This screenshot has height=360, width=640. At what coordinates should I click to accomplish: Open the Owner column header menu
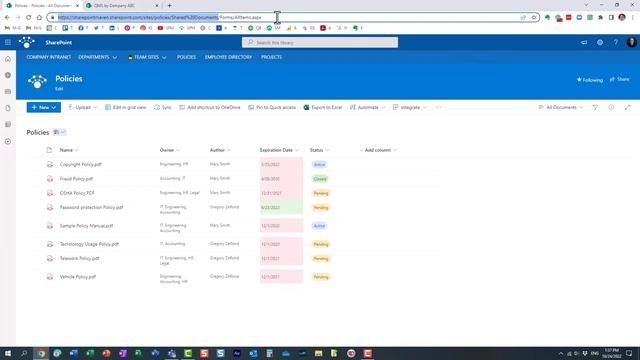[169, 150]
